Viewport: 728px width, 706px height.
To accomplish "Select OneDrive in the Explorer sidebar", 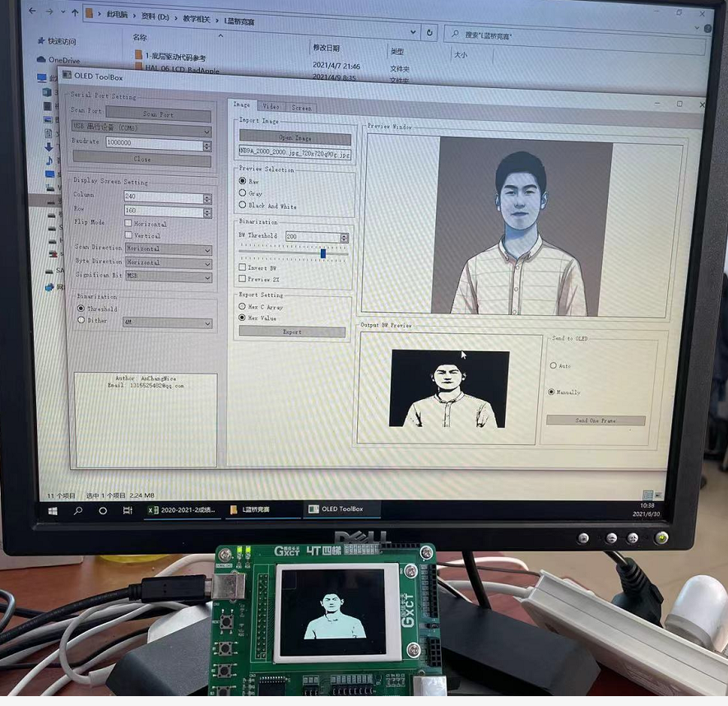I will (58, 59).
